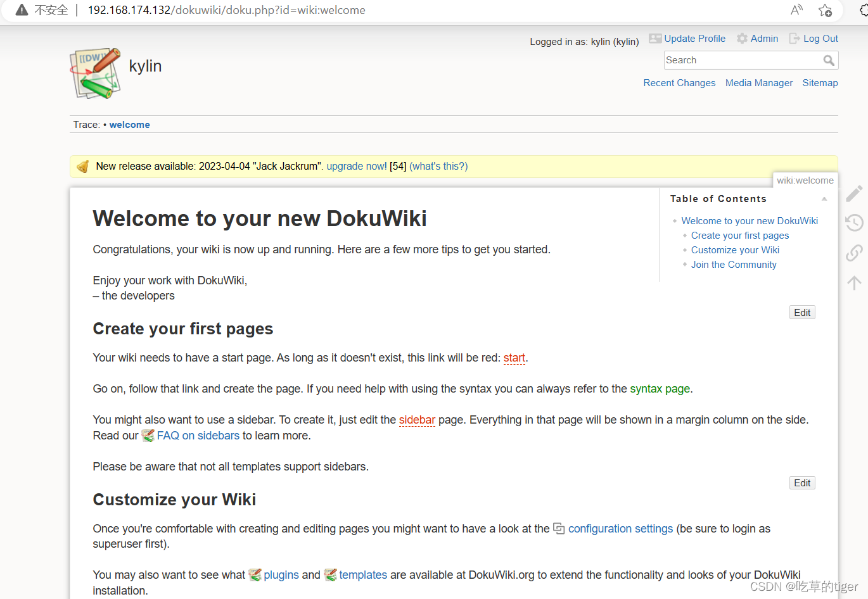Click the kylin site title
The image size is (868, 599).
145,66
